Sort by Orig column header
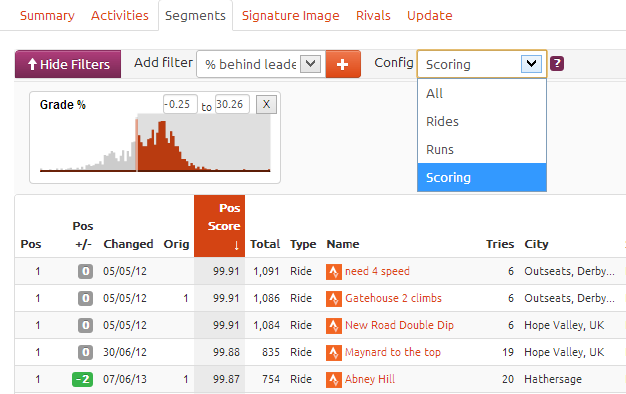Screen dimensions: 626x394 click(x=176, y=244)
